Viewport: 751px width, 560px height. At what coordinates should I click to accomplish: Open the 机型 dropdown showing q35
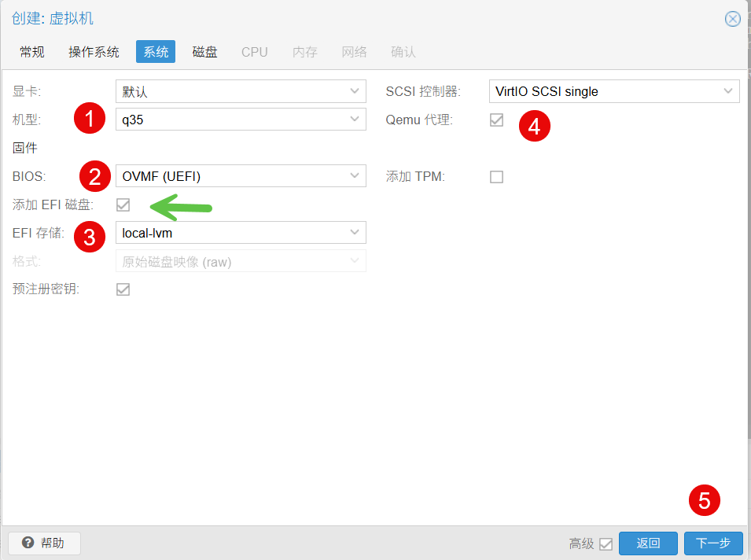pyautogui.click(x=241, y=120)
